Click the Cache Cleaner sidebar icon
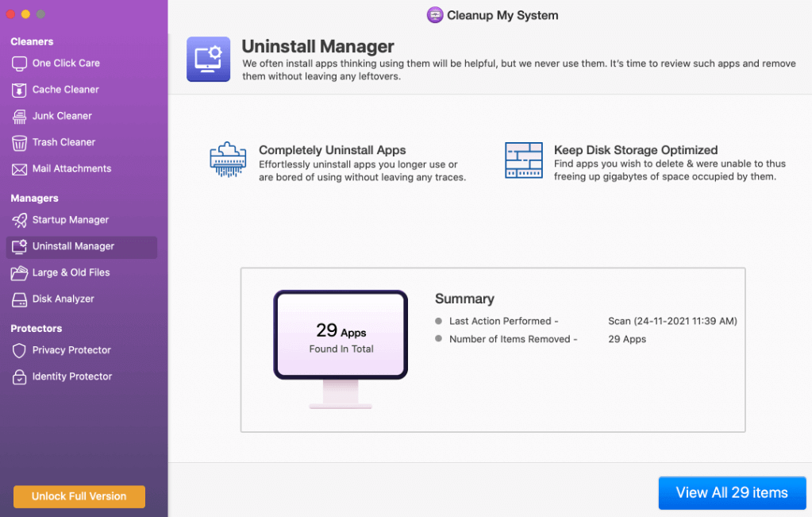 point(19,91)
